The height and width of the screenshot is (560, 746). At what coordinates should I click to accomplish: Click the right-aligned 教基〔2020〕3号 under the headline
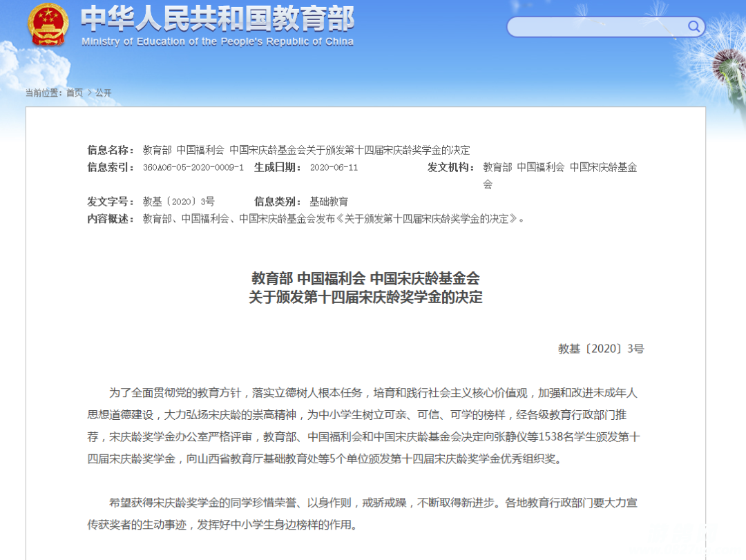coord(601,349)
